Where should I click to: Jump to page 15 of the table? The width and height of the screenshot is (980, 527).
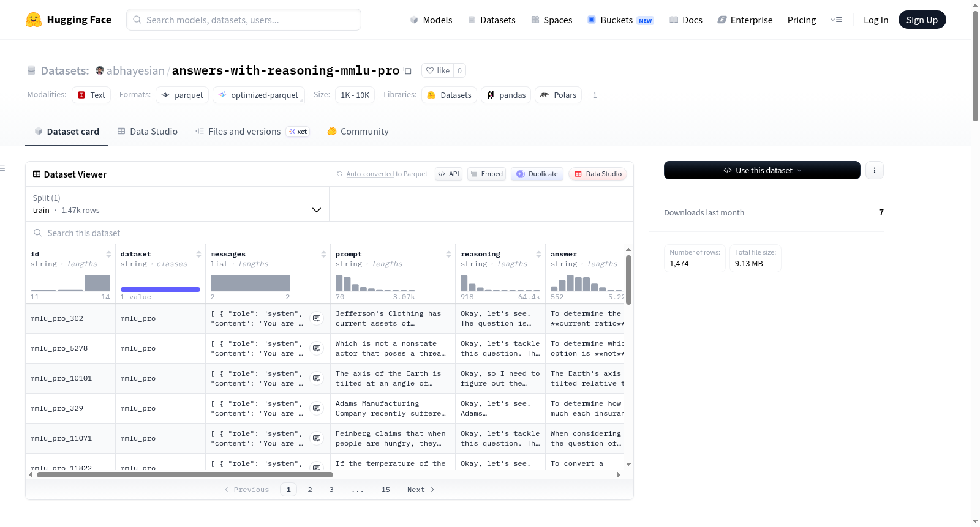pyautogui.click(x=386, y=490)
